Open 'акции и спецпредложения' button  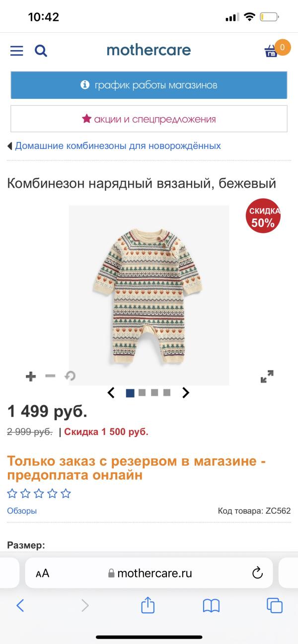149,119
